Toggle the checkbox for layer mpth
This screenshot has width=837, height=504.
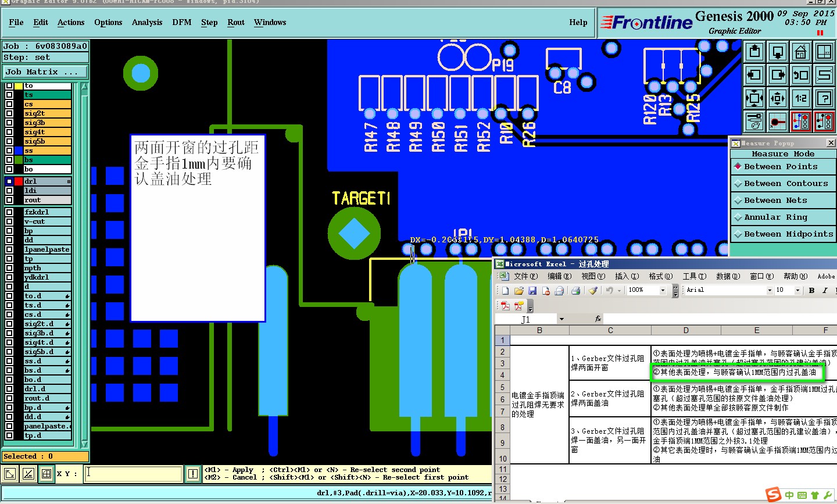pyautogui.click(x=9, y=268)
